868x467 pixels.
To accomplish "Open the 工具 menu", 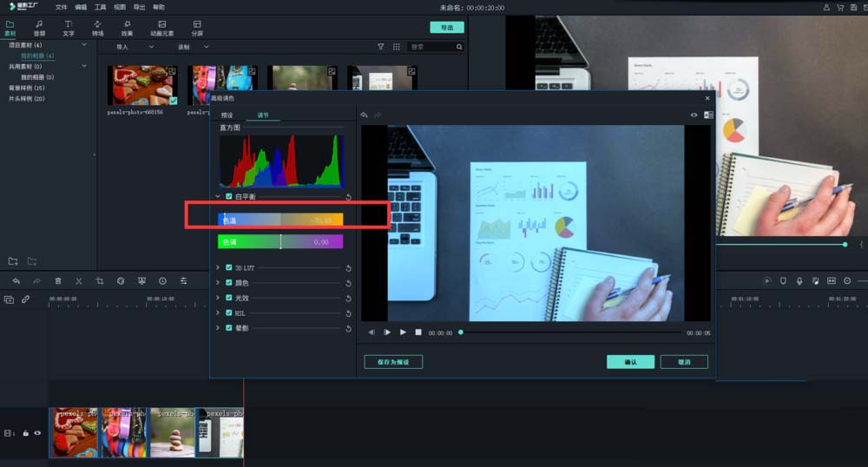I will [x=101, y=7].
